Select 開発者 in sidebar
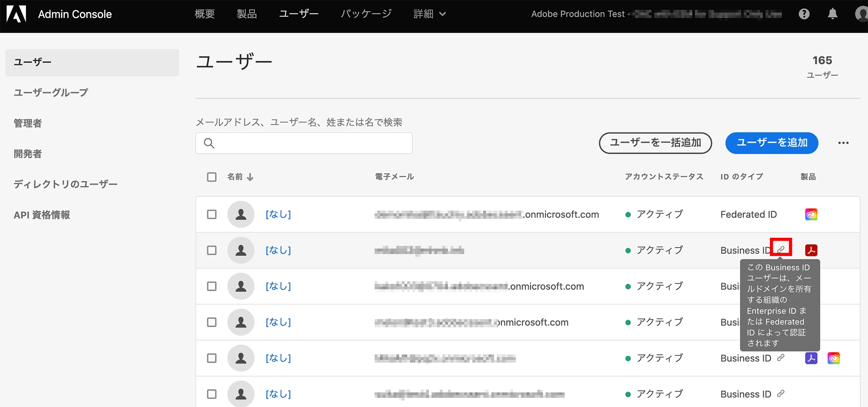 [x=28, y=154]
